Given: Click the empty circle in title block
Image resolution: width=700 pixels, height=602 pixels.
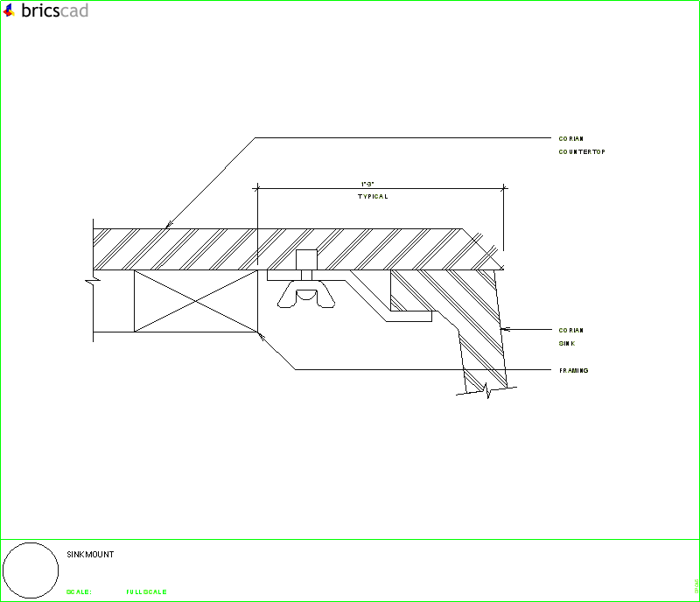Looking at the screenshot, I should (31, 570).
